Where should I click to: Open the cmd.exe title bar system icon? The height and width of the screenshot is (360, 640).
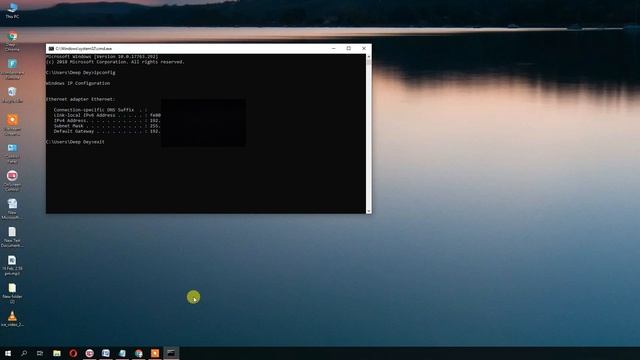[51, 49]
